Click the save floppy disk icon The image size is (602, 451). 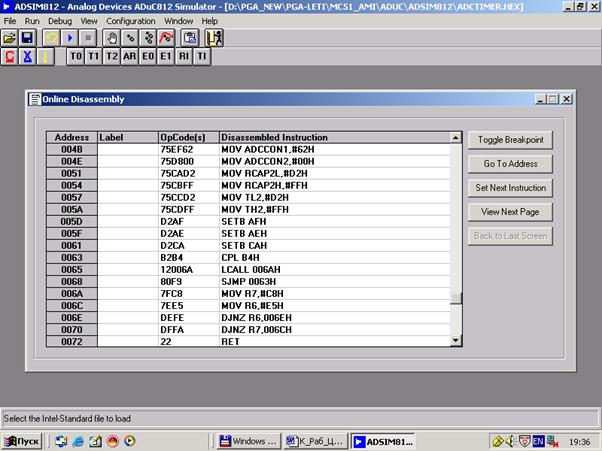(x=28, y=38)
